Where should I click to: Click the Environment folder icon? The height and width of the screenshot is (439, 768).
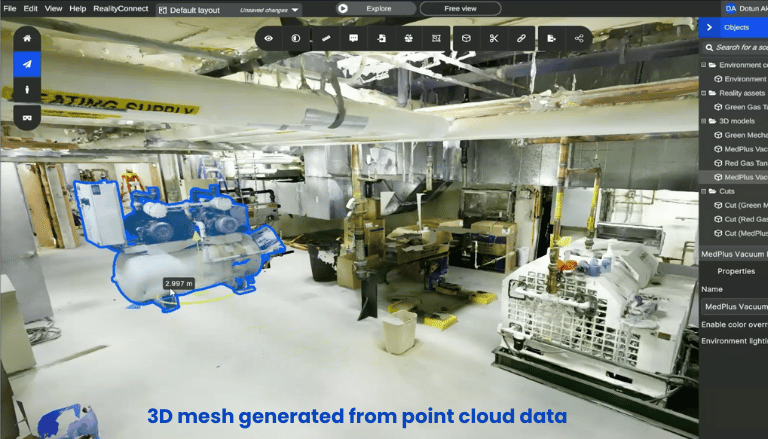[x=712, y=65]
